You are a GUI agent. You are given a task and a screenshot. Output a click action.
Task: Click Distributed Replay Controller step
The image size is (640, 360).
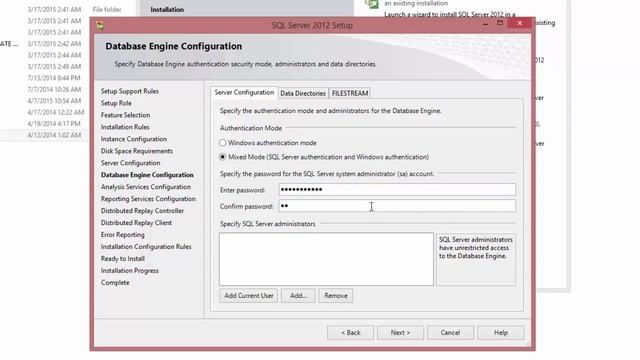[142, 211]
